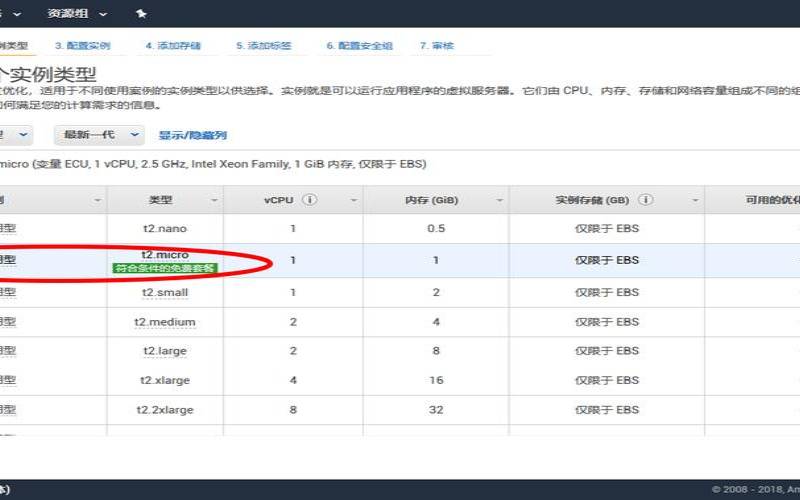Open the 最新一代 generation filter dropdown

[x=99, y=135]
